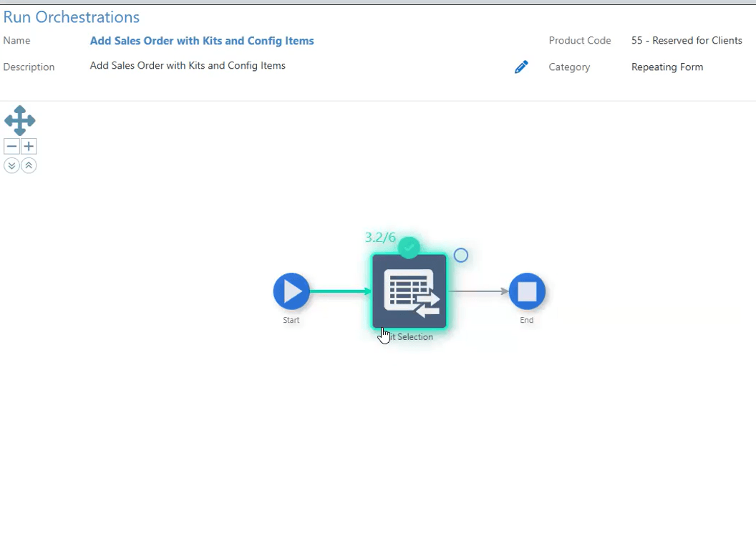
Task: Click the Description field label
Action: click(x=29, y=67)
